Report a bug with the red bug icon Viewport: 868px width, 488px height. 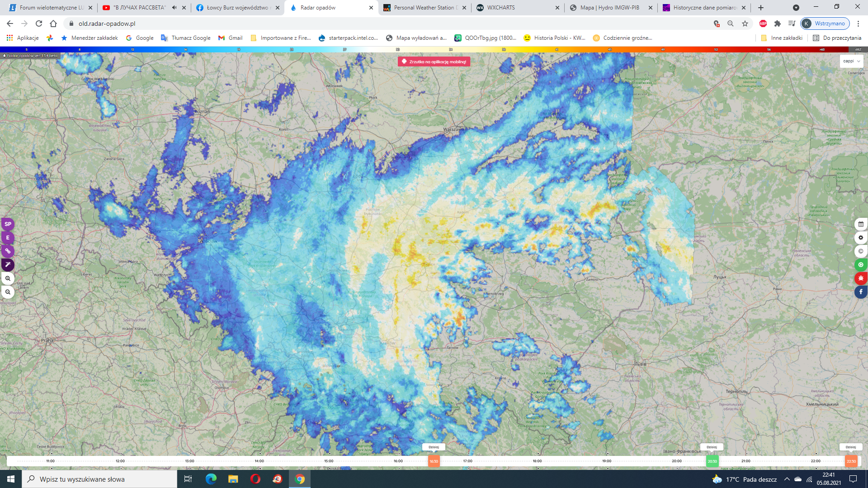click(x=861, y=278)
